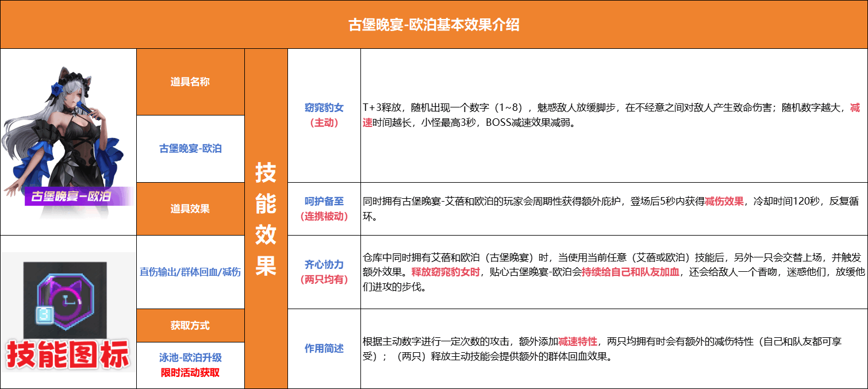
Task: Click the red 减伤效果 highlighted phrase
Action: 724,202
